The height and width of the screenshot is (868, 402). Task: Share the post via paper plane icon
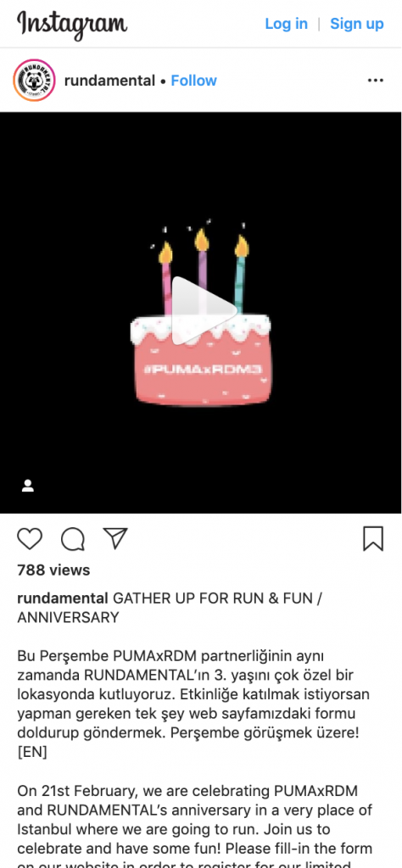coord(115,538)
